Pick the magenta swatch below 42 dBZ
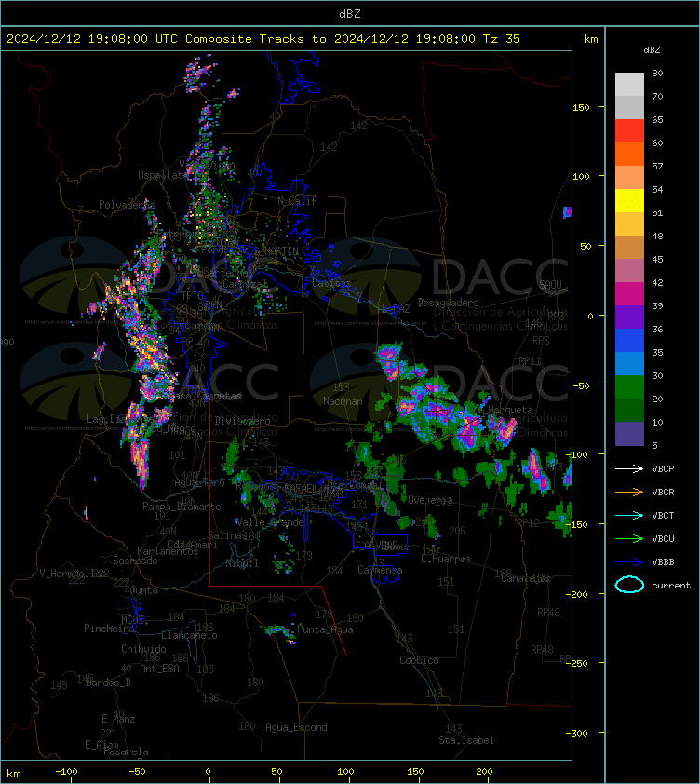The width and height of the screenshot is (700, 784). (629, 293)
